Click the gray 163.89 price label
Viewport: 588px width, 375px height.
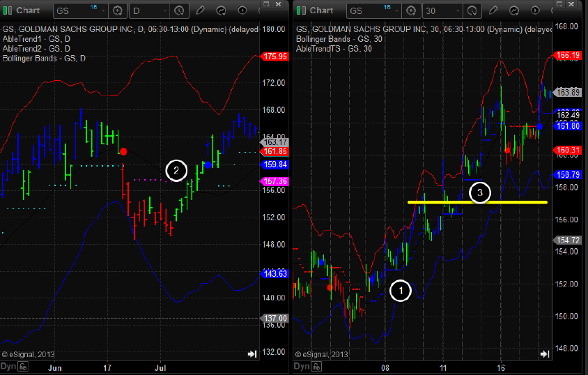pyautogui.click(x=567, y=92)
